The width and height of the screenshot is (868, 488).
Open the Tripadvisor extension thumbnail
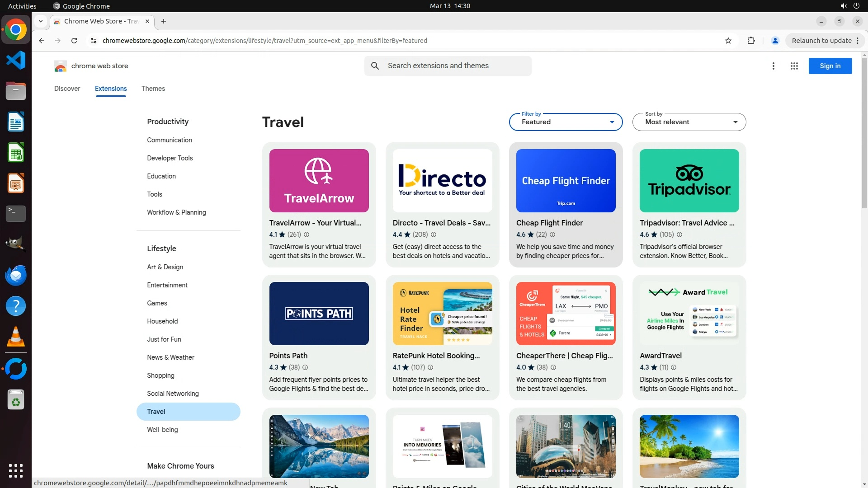point(689,181)
